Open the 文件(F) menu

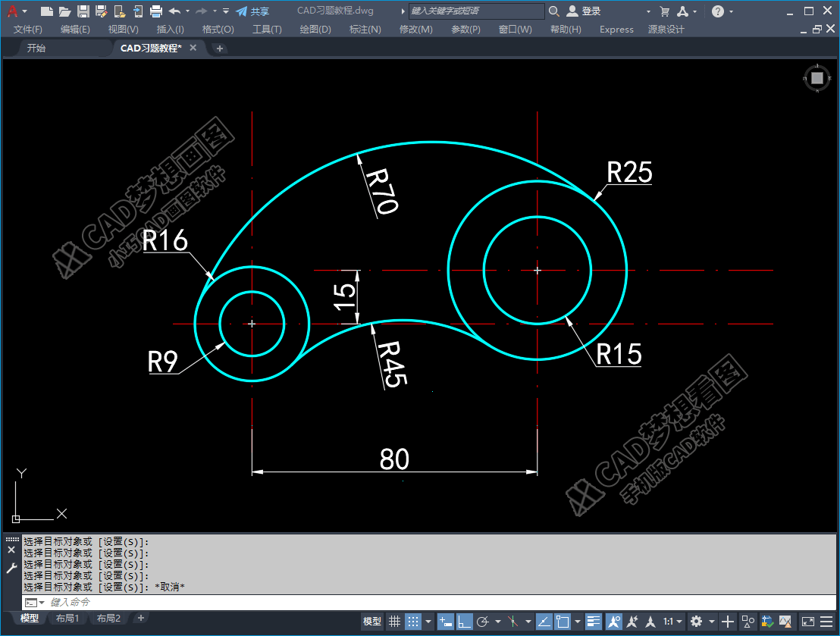coord(28,30)
